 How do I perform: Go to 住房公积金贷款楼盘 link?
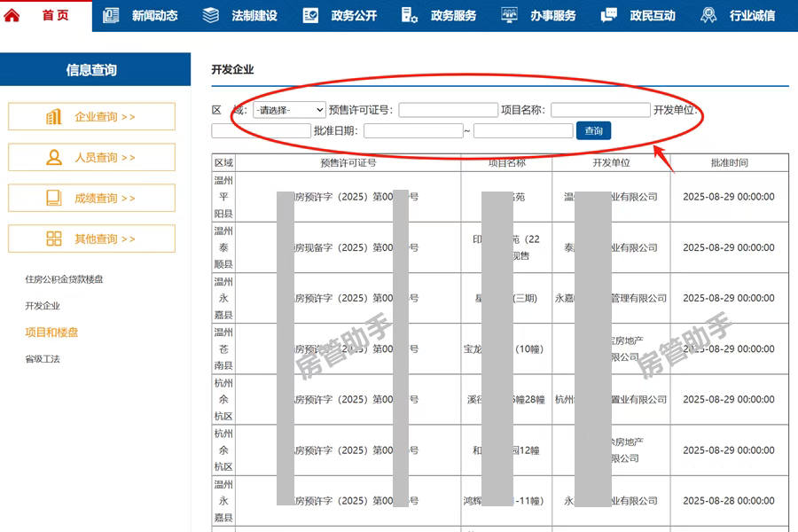coord(64,279)
